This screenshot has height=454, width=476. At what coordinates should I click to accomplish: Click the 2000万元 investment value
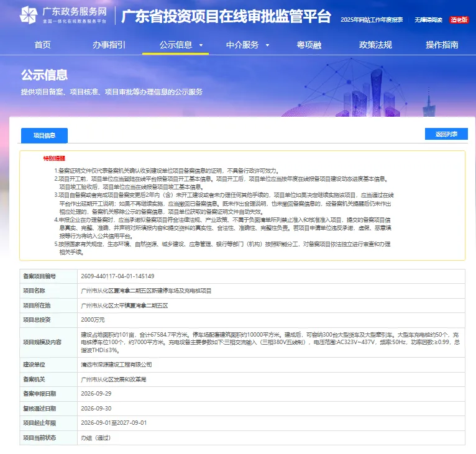click(x=93, y=320)
